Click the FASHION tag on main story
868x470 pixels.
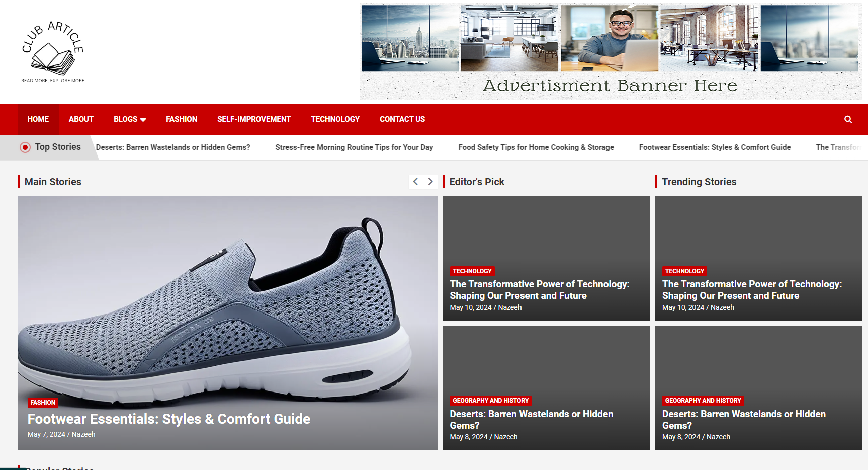(43, 403)
